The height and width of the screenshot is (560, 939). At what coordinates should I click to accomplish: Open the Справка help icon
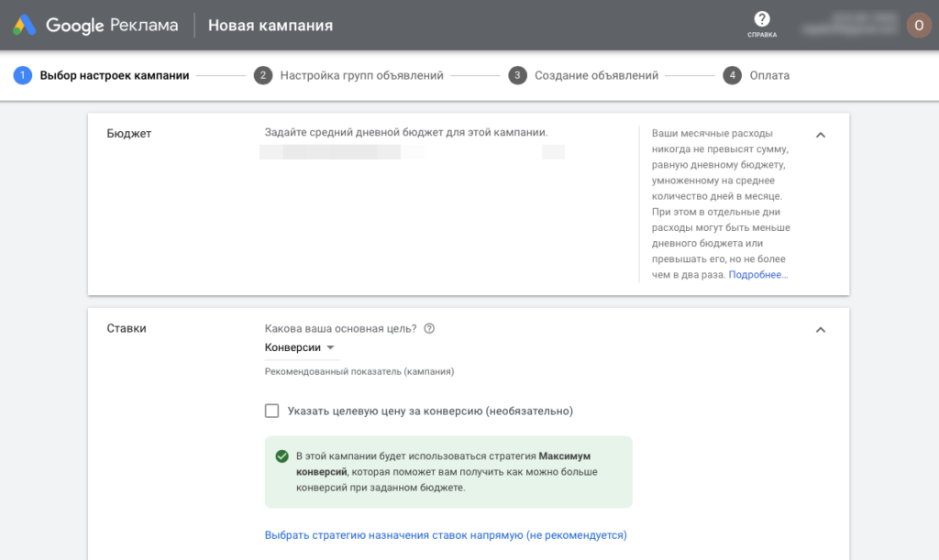[x=761, y=20]
